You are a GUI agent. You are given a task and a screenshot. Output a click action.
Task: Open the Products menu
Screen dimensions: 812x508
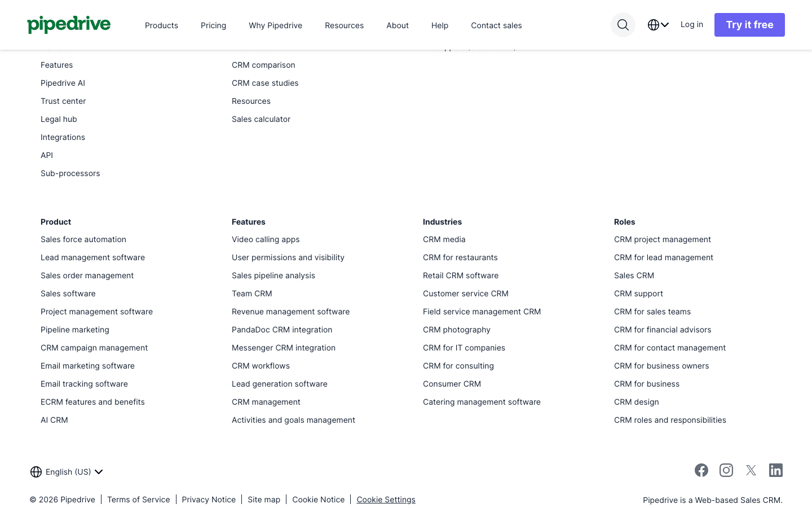(x=161, y=25)
